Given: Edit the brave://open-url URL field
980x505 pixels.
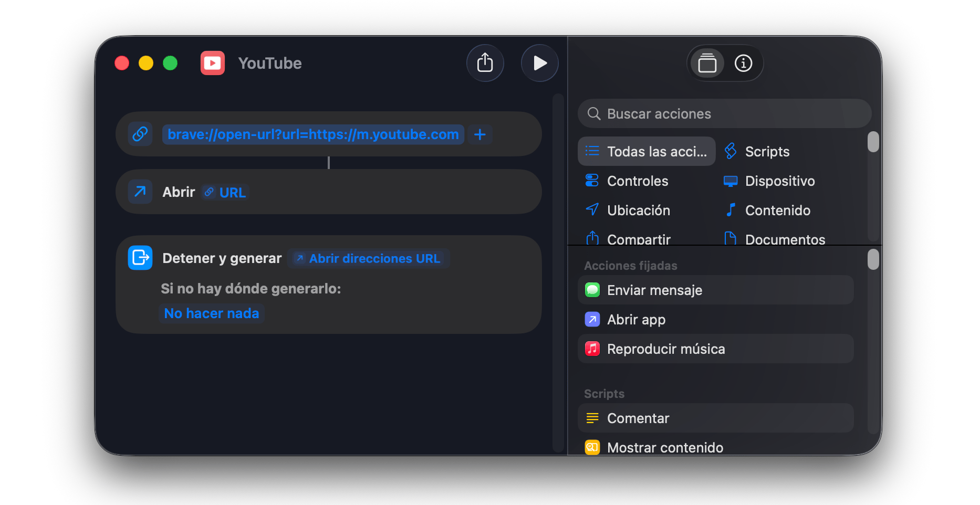Looking at the screenshot, I should (x=313, y=134).
